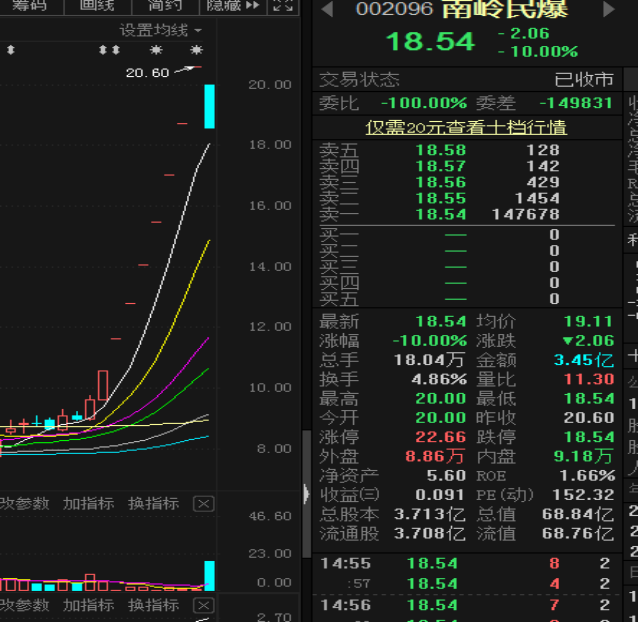Click the 委比 value -100.00%
The image size is (638, 623).
424,103
